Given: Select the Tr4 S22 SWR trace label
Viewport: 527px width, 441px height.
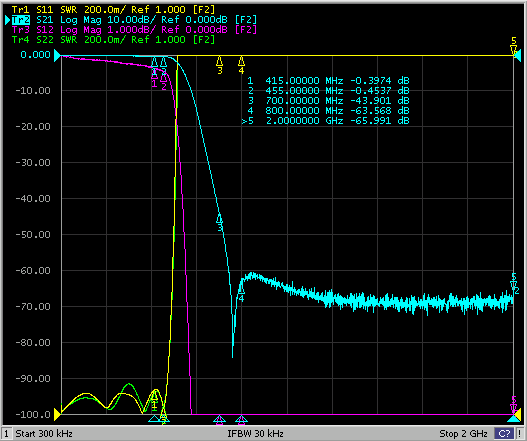Looking at the screenshot, I should click(113, 39).
